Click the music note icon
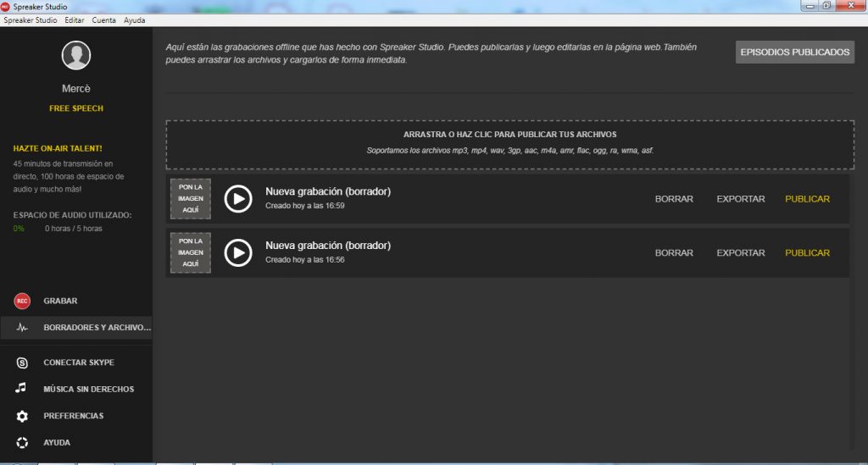The width and height of the screenshot is (868, 465). tap(22, 389)
